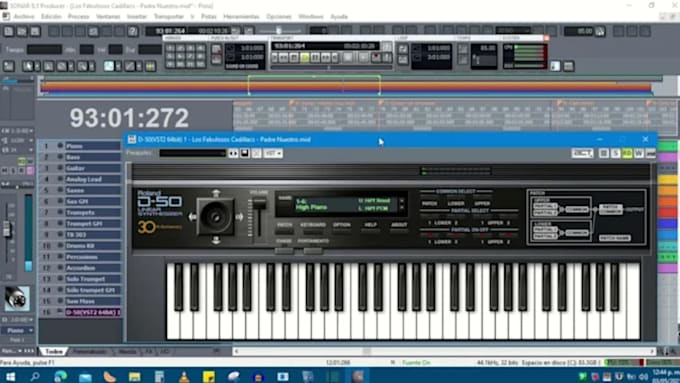Click the Stop button in transport module

[294, 57]
